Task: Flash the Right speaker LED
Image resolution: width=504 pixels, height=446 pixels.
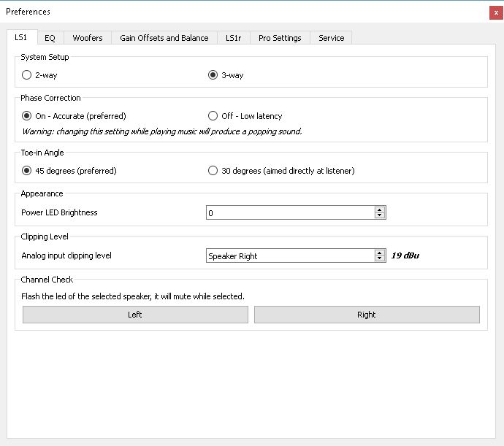Action: (367, 315)
